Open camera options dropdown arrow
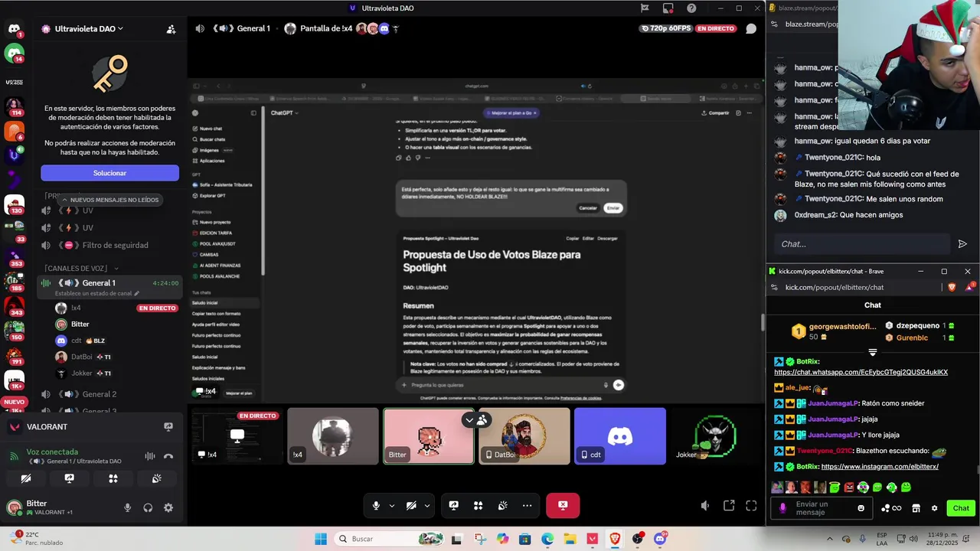The image size is (980, 551). click(427, 505)
